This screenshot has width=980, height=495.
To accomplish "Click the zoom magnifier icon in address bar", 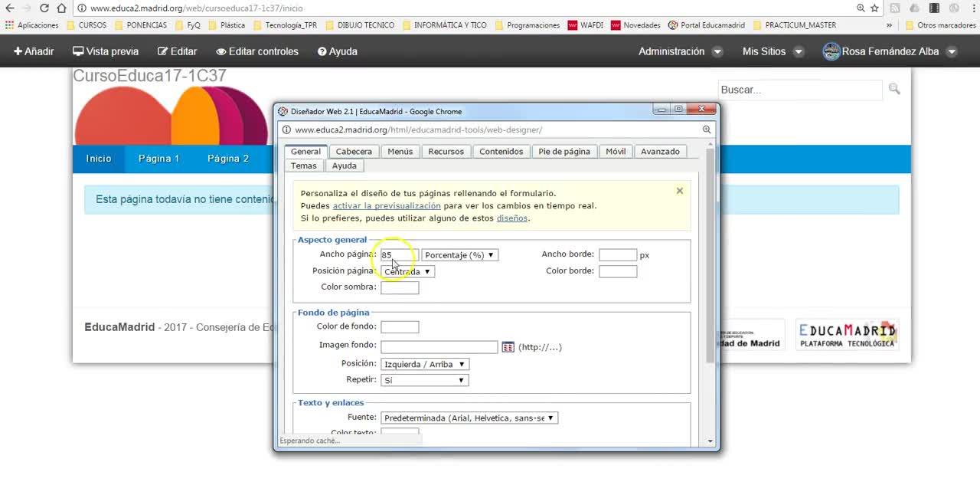I will tap(861, 8).
